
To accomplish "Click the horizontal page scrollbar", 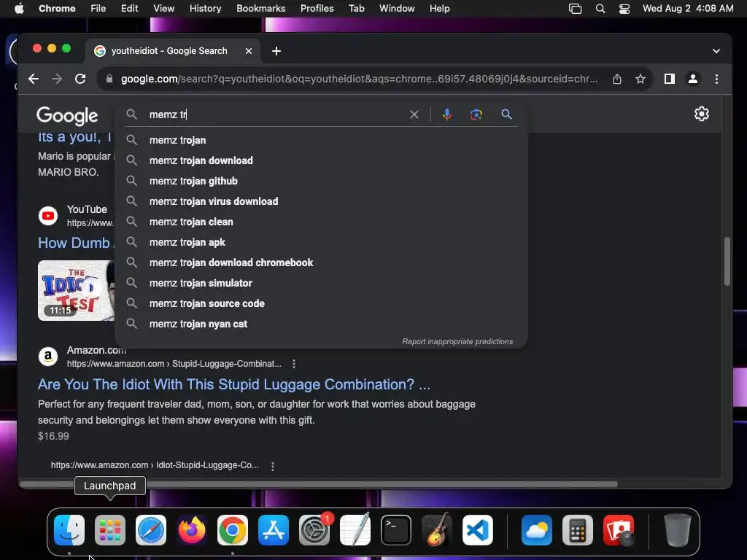I will pos(318,484).
